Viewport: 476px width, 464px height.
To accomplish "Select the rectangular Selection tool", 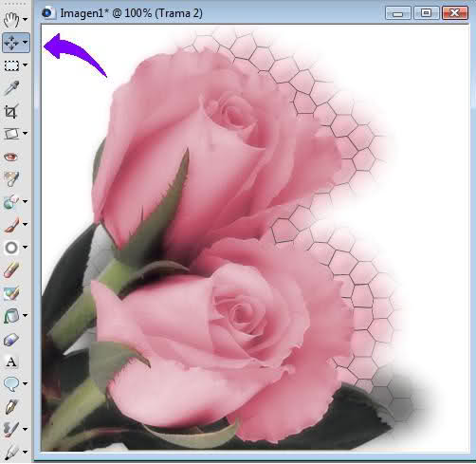I will (x=11, y=65).
